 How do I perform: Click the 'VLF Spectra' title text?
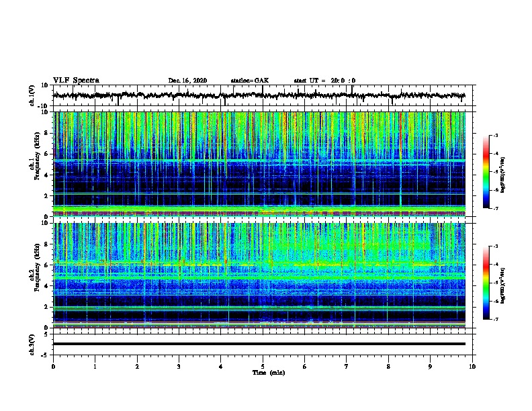76,80
